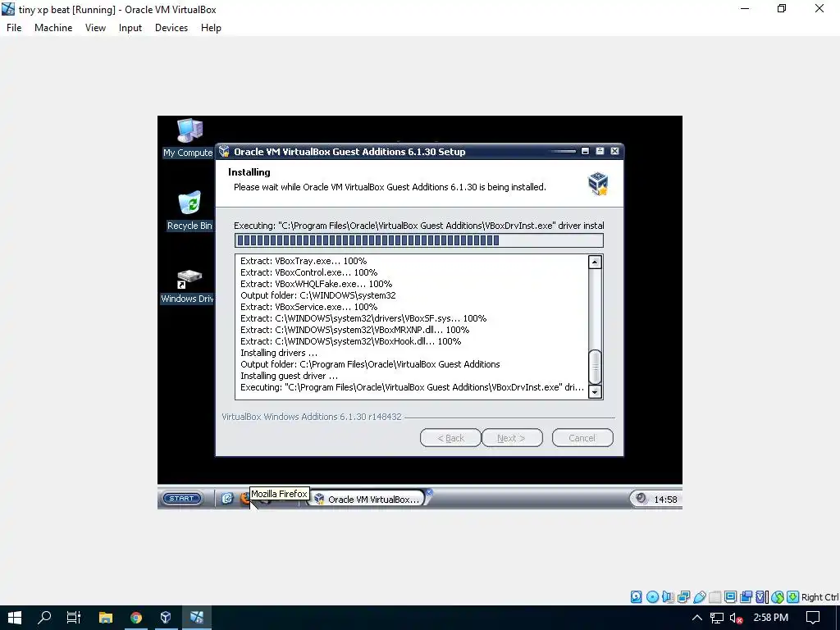Open host taskbar Search
Image resolution: width=840 pixels, height=630 pixels.
click(44, 618)
